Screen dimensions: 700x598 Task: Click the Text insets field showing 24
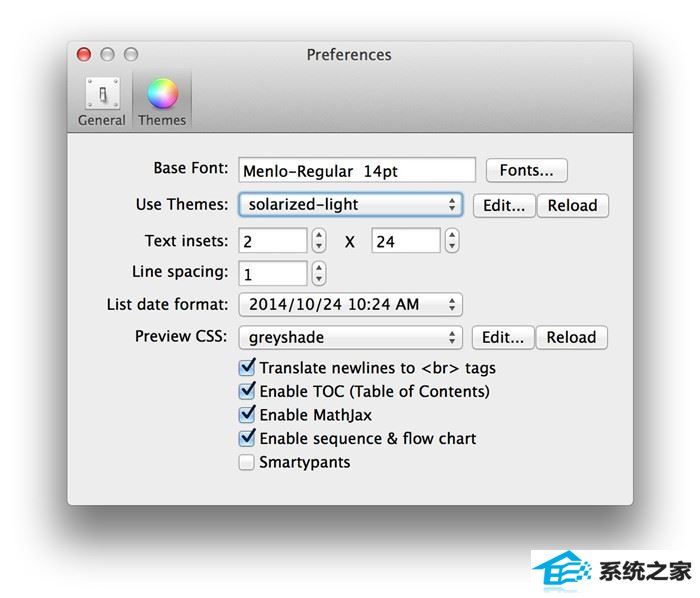click(406, 241)
